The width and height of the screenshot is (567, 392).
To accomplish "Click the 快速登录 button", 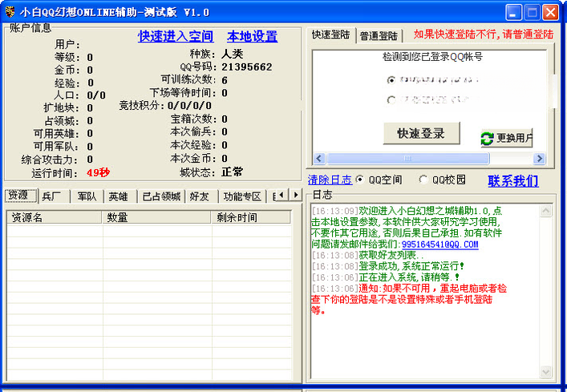I will point(422,133).
